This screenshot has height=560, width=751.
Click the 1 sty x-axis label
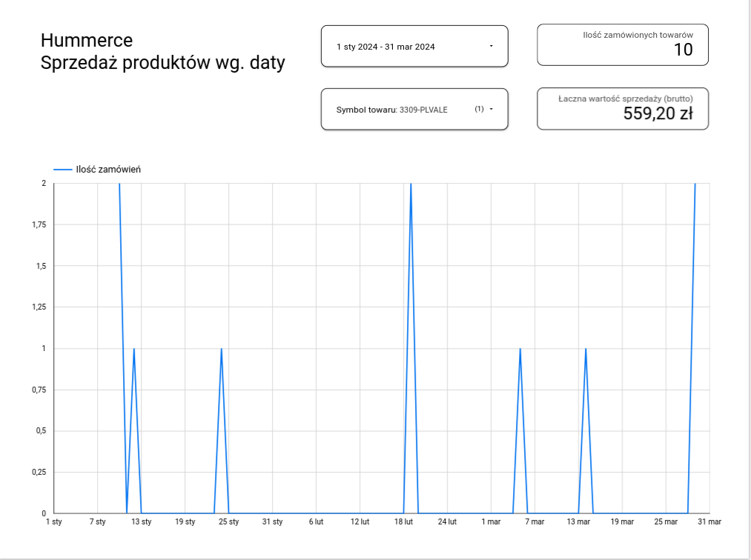click(53, 521)
